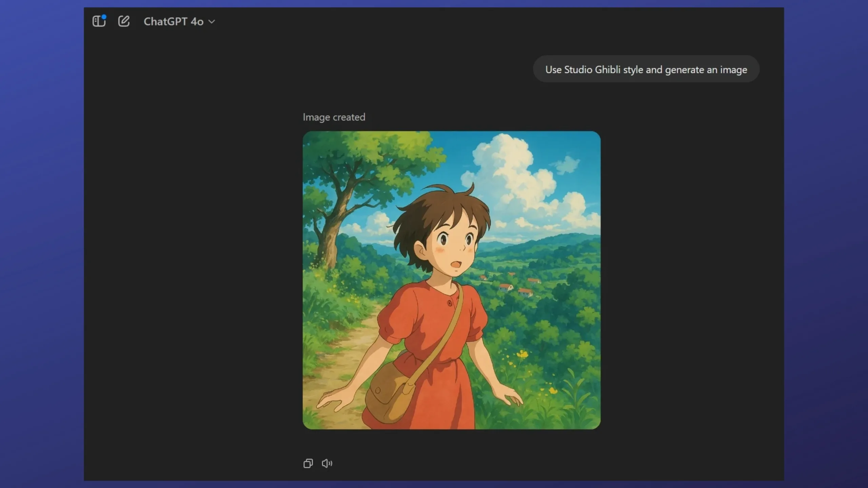
Task: Play response with read aloud icon
Action: click(327, 463)
